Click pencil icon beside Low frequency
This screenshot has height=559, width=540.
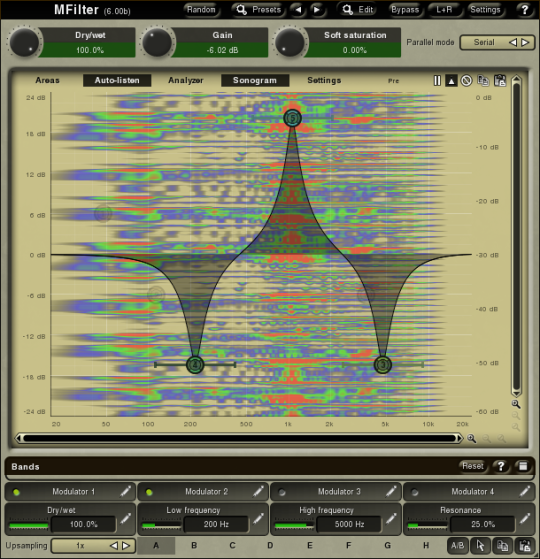coord(258,519)
